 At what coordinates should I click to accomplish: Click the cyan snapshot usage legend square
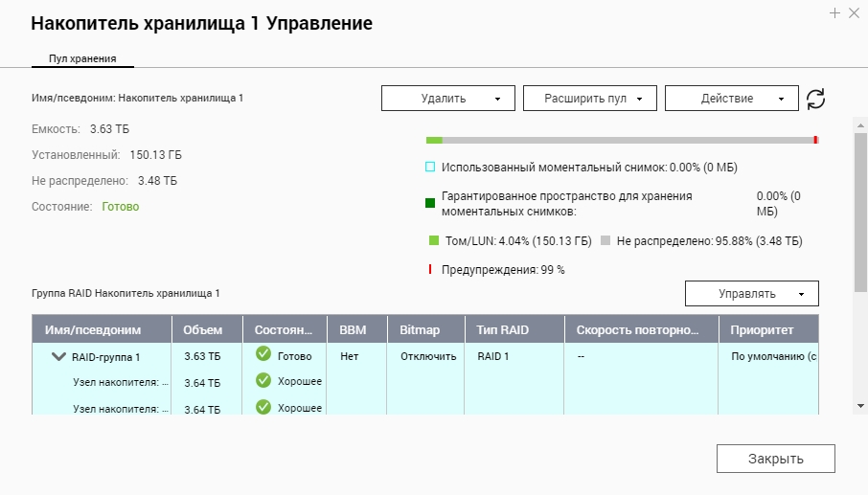point(430,167)
